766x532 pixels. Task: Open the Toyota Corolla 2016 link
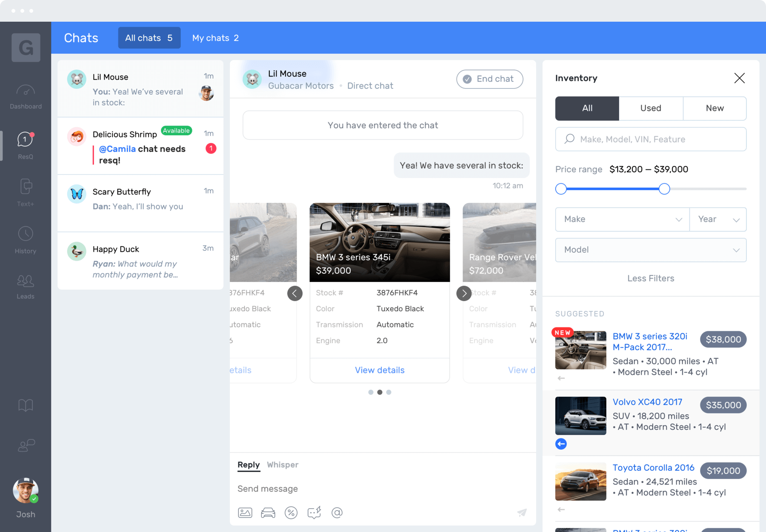pos(653,467)
